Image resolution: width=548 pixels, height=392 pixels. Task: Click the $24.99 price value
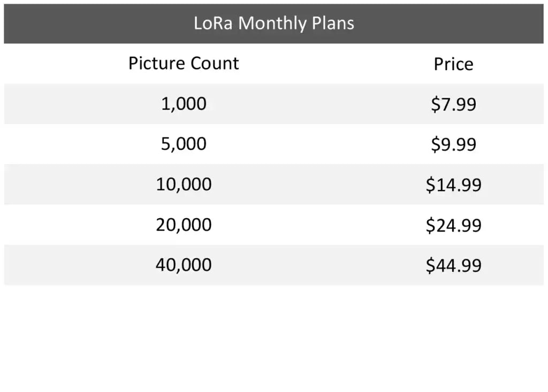pyautogui.click(x=453, y=225)
